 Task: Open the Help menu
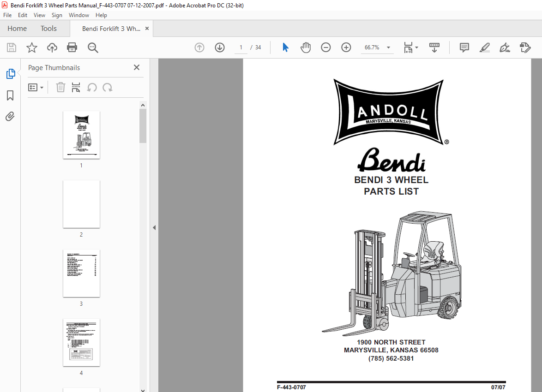pyautogui.click(x=101, y=15)
